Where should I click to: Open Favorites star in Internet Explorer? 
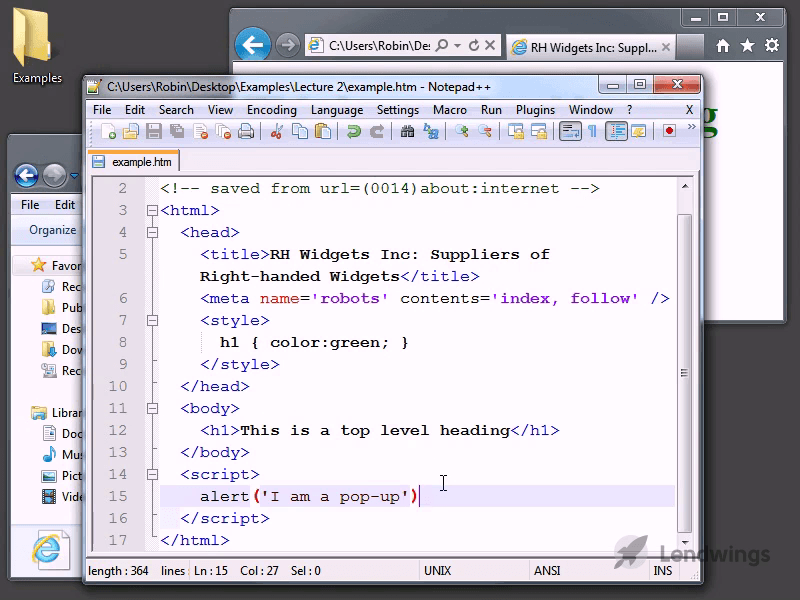point(747,45)
